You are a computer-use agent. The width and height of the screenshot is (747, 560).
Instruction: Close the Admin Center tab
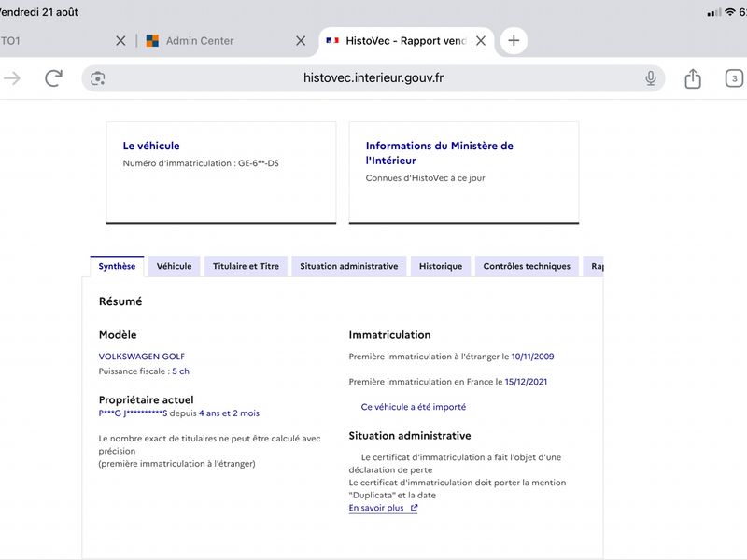(x=301, y=41)
